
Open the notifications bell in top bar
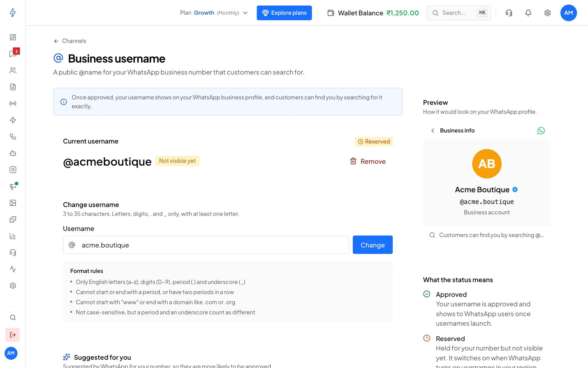pyautogui.click(x=528, y=13)
